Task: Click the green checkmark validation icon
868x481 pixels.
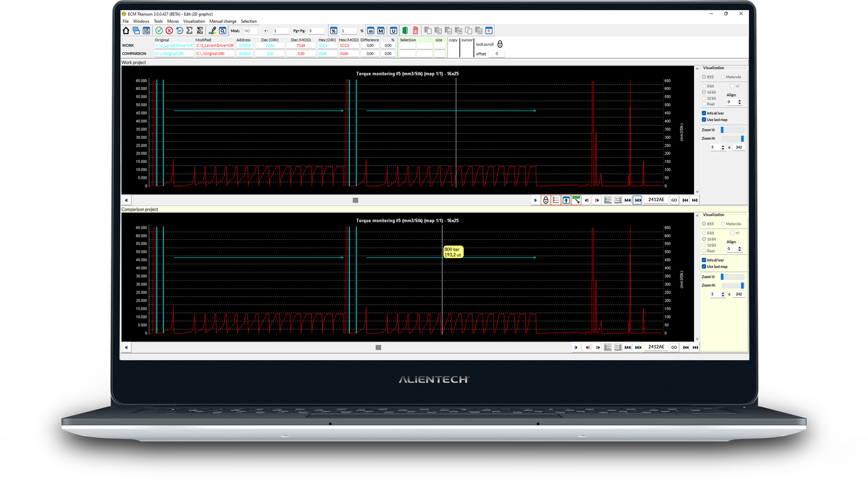Action: click(160, 30)
